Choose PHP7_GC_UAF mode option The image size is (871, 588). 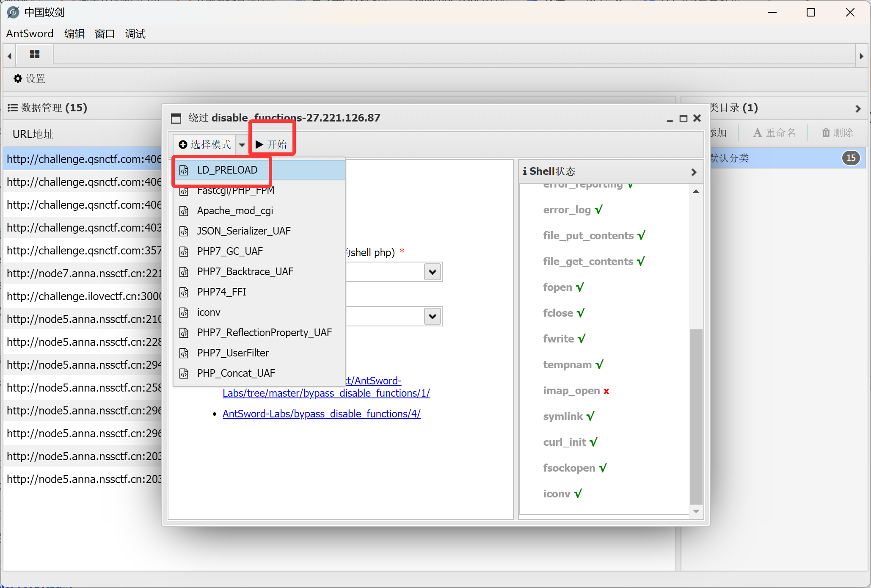coord(230,251)
